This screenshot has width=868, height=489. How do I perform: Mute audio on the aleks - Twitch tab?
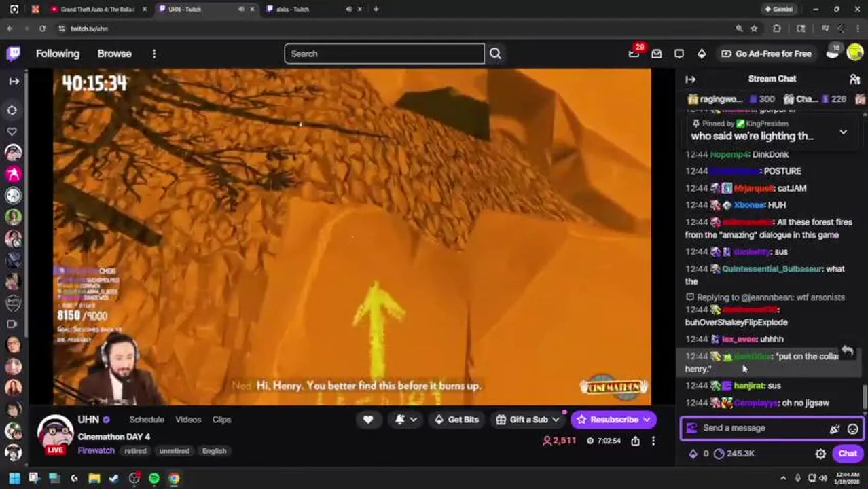(349, 10)
